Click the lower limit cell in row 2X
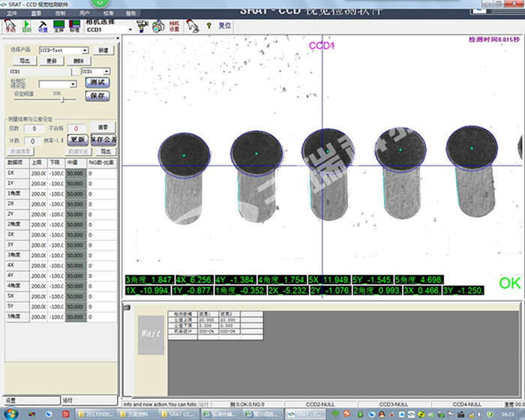Screen dimensions: 525x420 [56, 204]
